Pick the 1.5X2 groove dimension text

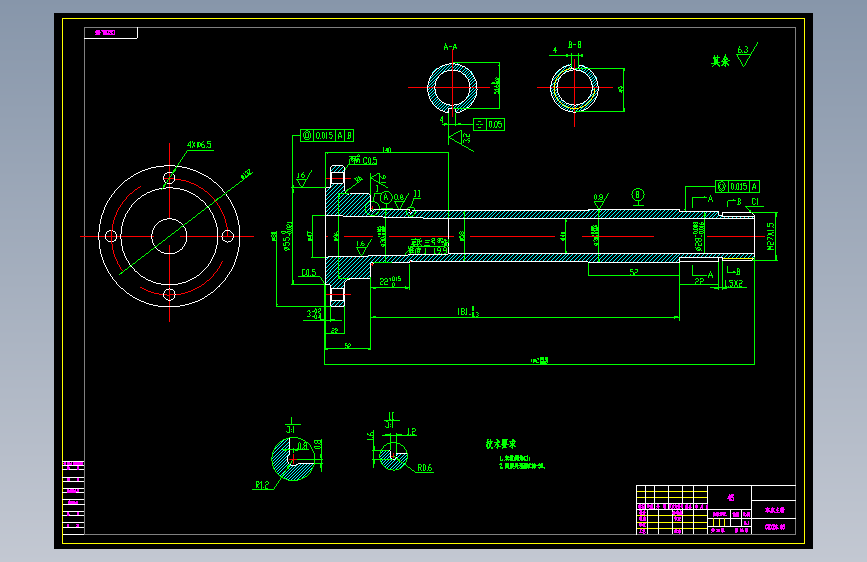click(x=734, y=284)
